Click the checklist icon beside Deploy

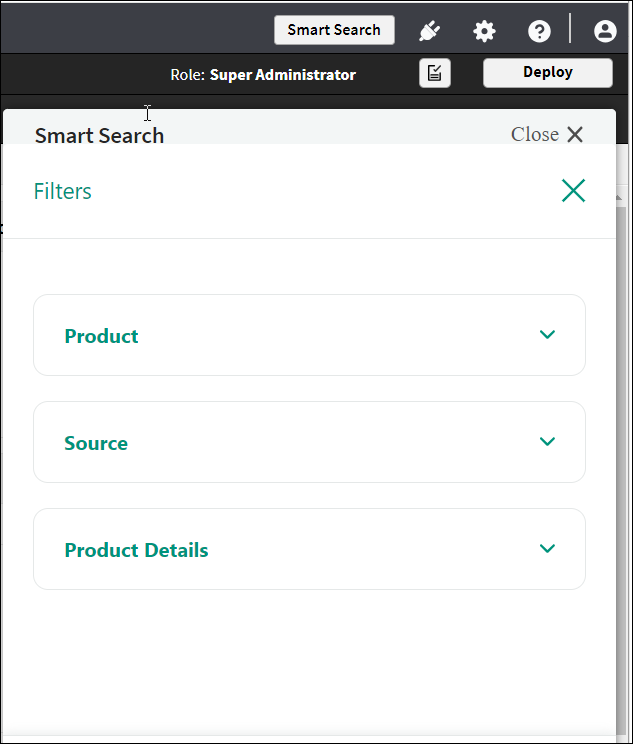435,73
